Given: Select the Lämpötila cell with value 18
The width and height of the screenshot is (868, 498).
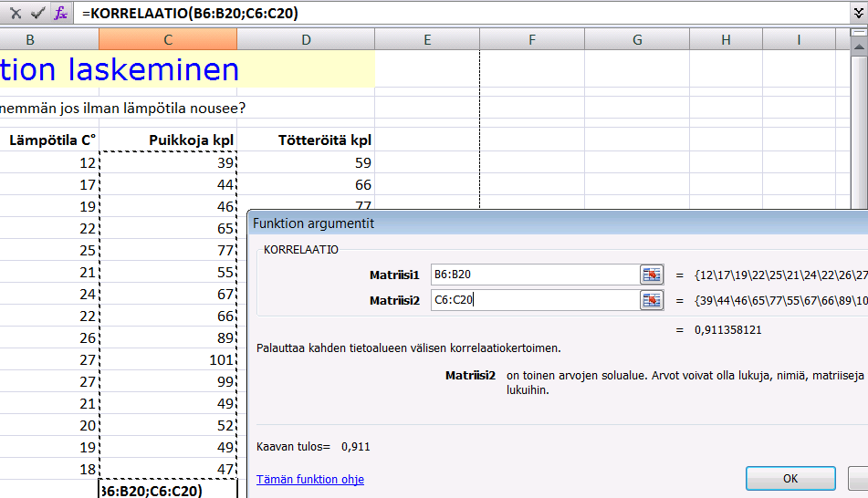Looking at the screenshot, I should pyautogui.click(x=49, y=469).
